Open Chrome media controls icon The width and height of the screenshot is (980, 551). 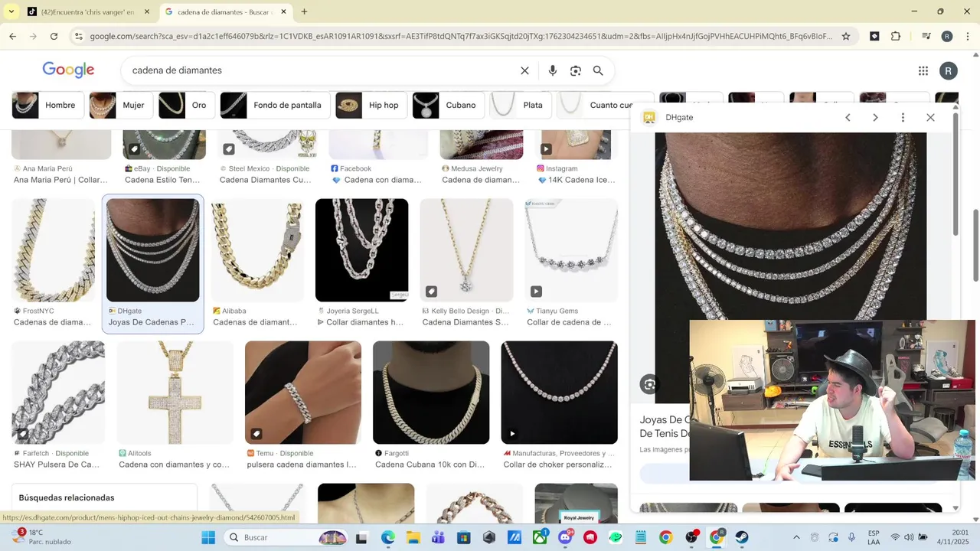[926, 36]
